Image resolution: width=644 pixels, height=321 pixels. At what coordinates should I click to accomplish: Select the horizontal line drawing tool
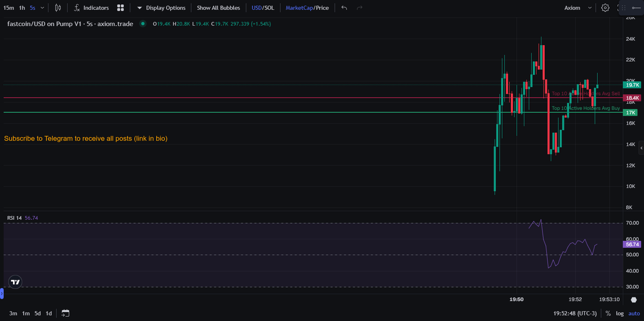(636, 8)
